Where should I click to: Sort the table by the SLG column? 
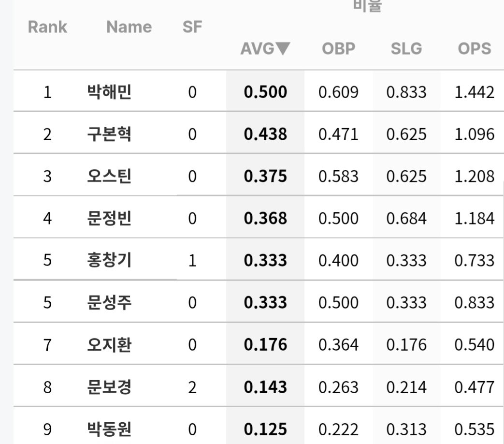pyautogui.click(x=406, y=48)
